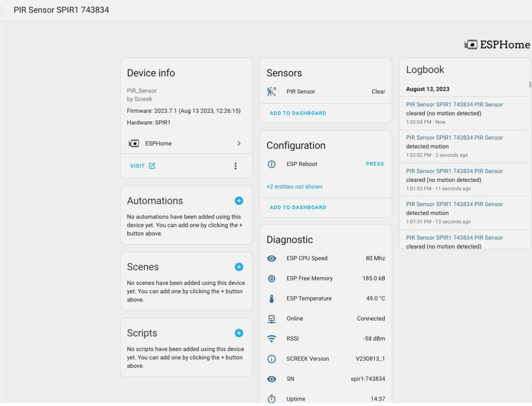This screenshot has width=532, height=406.
Task: Click the RSSI wifi signal icon
Action: (x=272, y=339)
